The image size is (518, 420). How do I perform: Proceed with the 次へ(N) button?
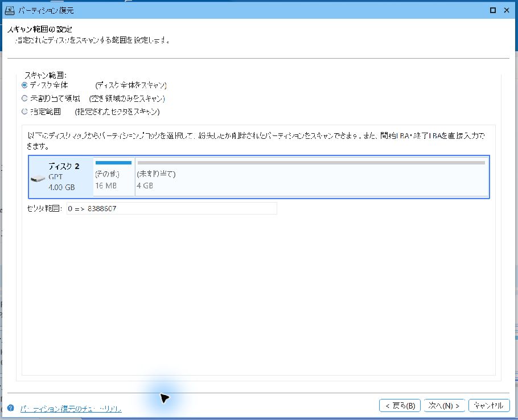444,405
